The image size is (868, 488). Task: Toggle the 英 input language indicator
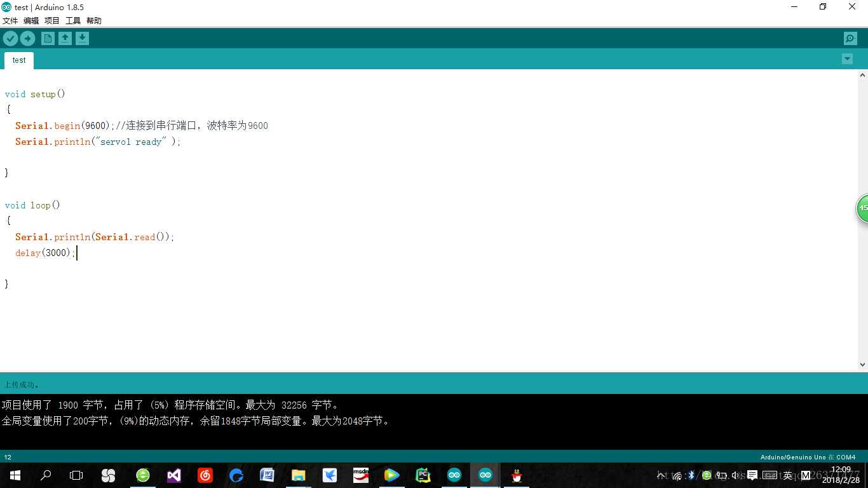[x=788, y=475]
